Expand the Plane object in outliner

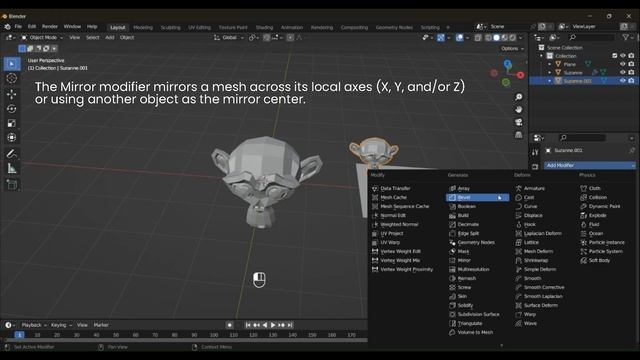[x=549, y=64]
